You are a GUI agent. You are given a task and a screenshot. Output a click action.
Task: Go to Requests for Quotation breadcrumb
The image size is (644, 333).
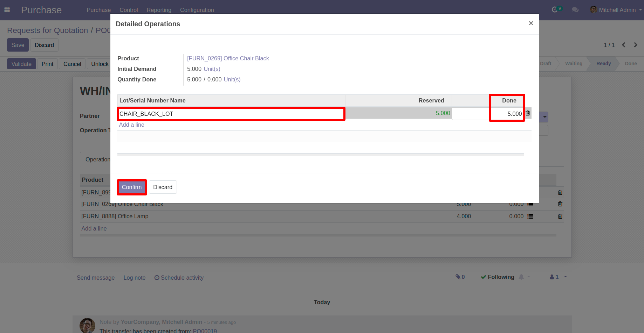(47, 31)
